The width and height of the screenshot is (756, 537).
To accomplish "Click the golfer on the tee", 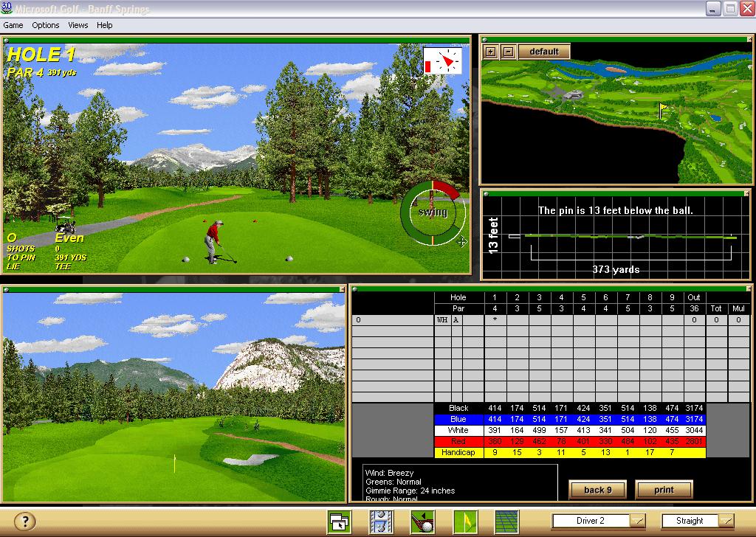I will click(x=213, y=242).
